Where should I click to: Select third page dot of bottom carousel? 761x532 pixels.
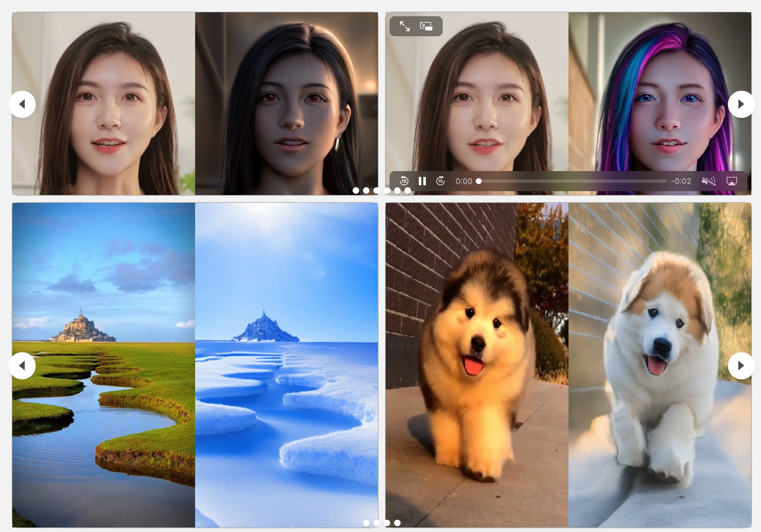tap(387, 523)
